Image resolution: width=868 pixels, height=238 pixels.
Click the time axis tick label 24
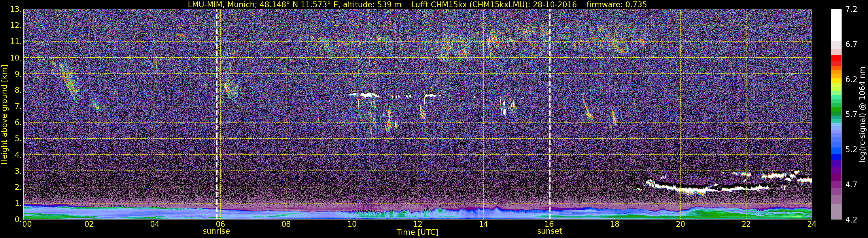(812, 224)
